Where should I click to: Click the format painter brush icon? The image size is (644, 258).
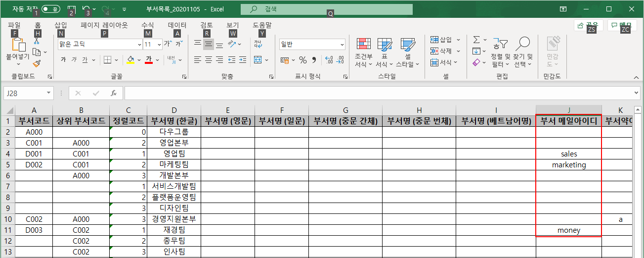point(37,63)
